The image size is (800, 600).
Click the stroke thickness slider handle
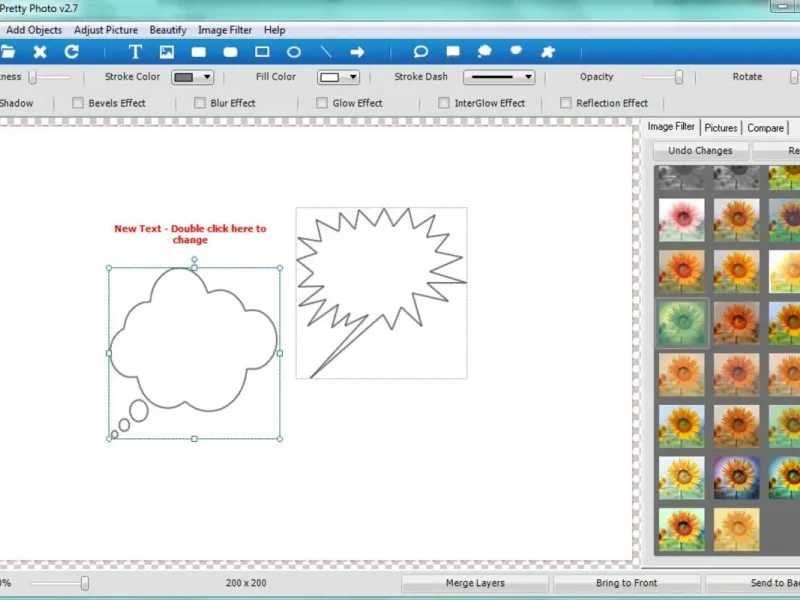tap(33, 77)
